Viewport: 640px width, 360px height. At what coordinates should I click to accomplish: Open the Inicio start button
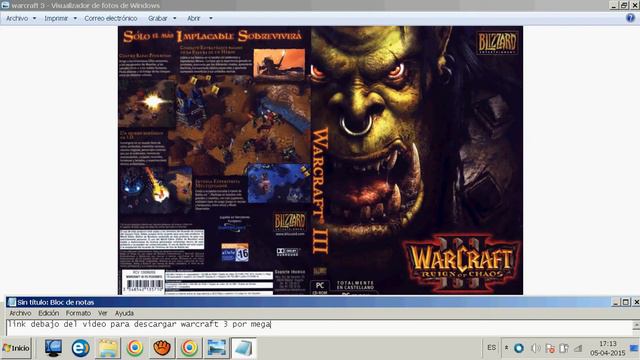point(16,348)
